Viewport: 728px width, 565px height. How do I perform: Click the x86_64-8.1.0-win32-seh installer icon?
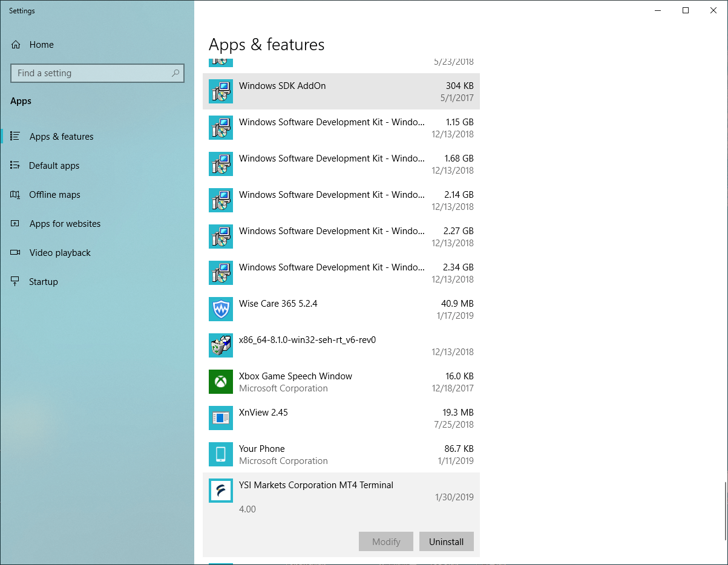221,345
